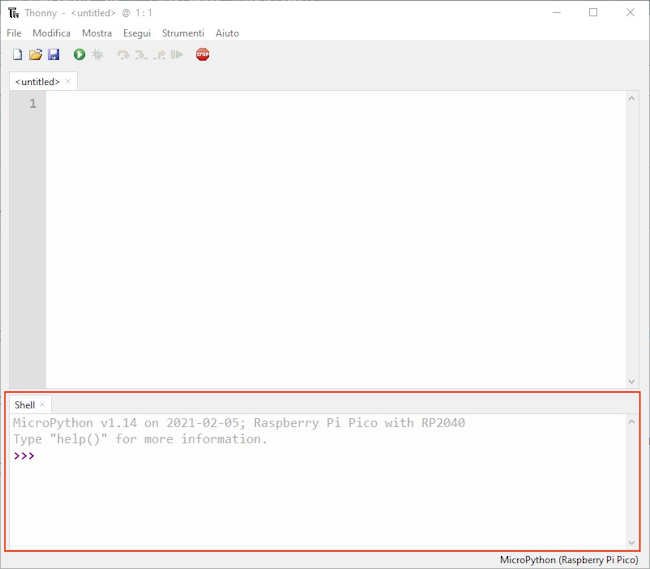This screenshot has height=569, width=650.
Task: Switch interpreter via MicroPython (Raspberry Pi Pico) label
Action: (x=568, y=559)
